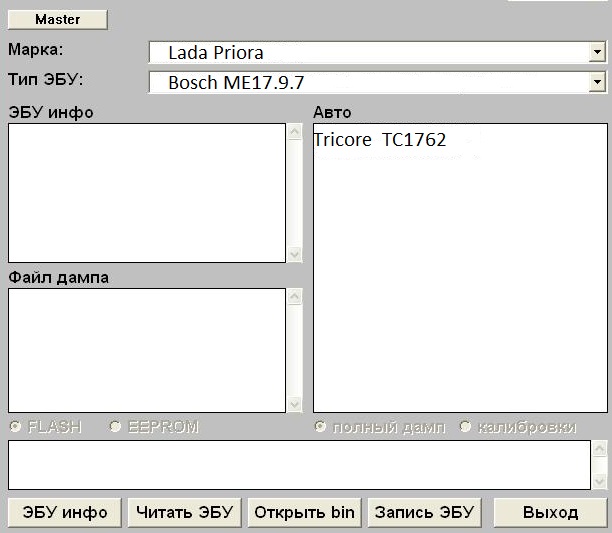Viewport: 612px width, 533px height.
Task: Select the Bosch ME17.9.7 combo box field
Action: pyautogui.click(x=377, y=82)
